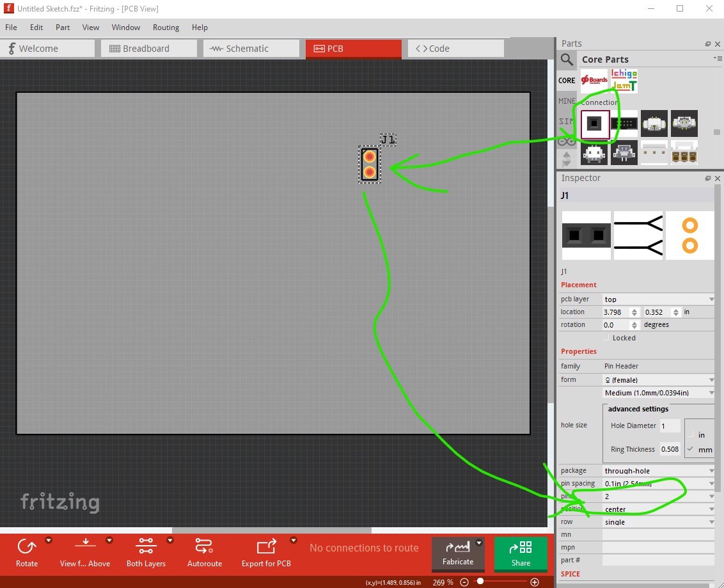
Task: Toggle the Locked checkbox
Action: 606,338
